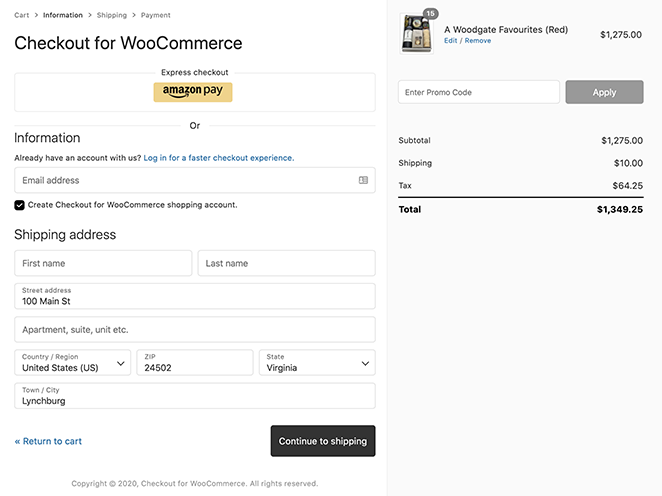Screen dimensions: 662x496
Task: Select the Shipping breadcrumb step
Action: pos(112,16)
